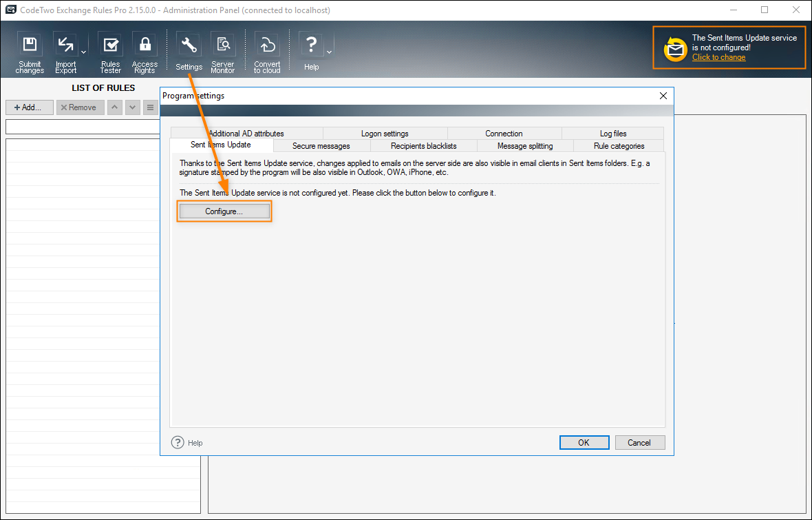
Task: Minimize the Administration Panel window
Action: 734,10
